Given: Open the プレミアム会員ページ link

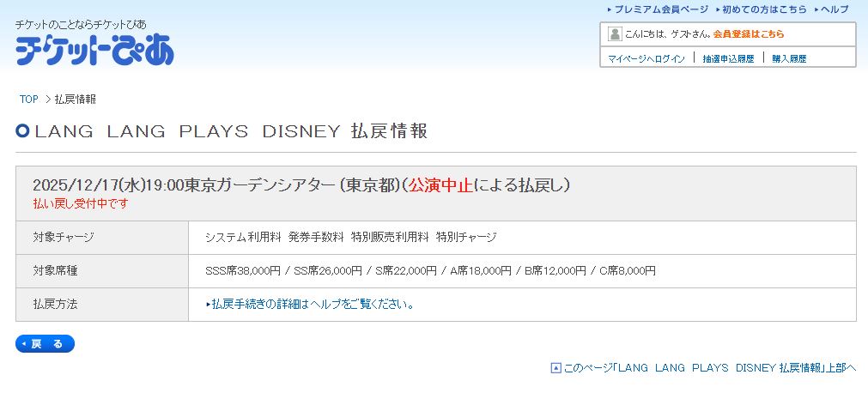Looking at the screenshot, I should point(661,9).
